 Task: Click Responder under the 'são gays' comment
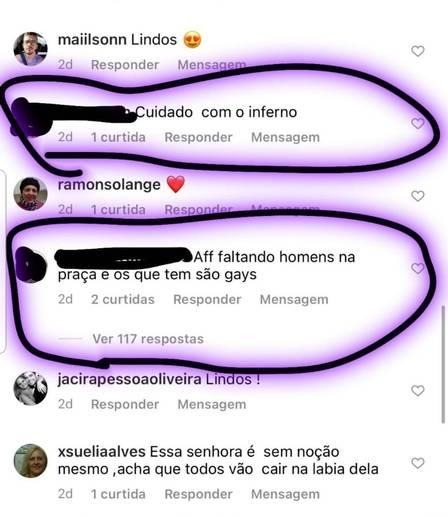coord(207,299)
